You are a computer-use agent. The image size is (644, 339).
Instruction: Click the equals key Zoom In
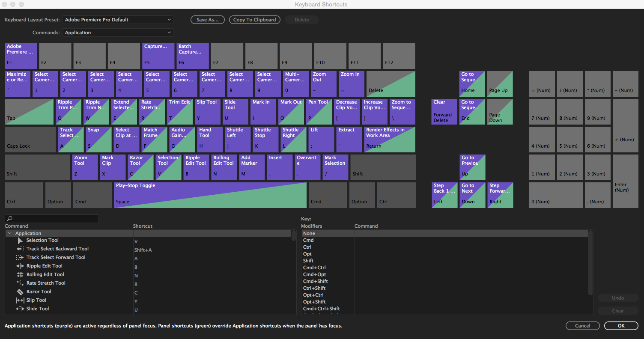[352, 84]
